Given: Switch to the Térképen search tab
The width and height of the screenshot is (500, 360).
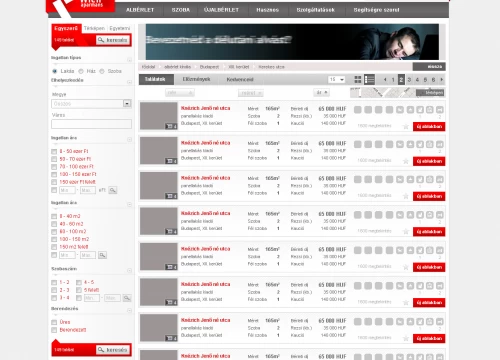Looking at the screenshot, I should point(94,28).
